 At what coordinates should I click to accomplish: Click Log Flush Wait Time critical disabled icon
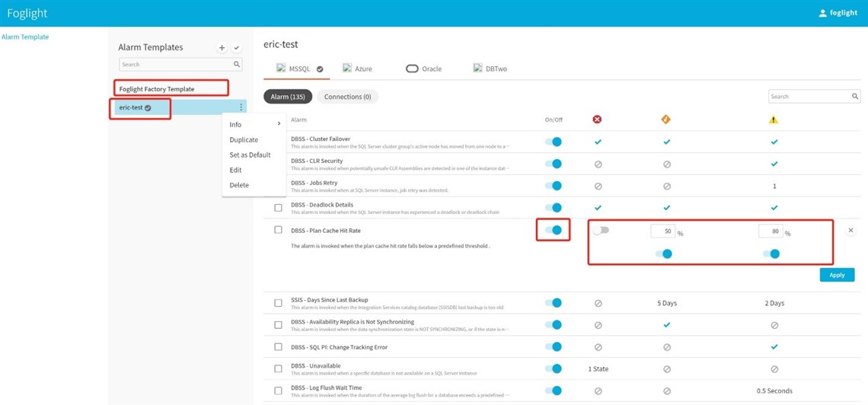598,391
